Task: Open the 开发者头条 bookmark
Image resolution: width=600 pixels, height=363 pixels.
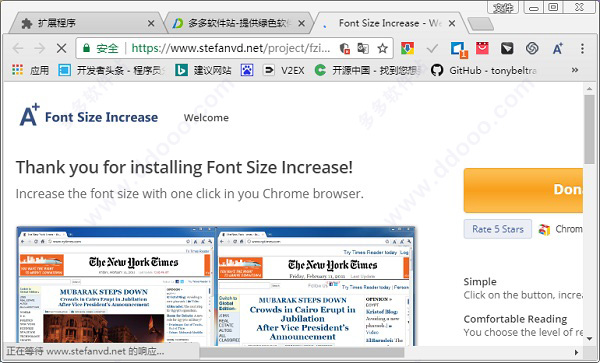Action: (112, 70)
